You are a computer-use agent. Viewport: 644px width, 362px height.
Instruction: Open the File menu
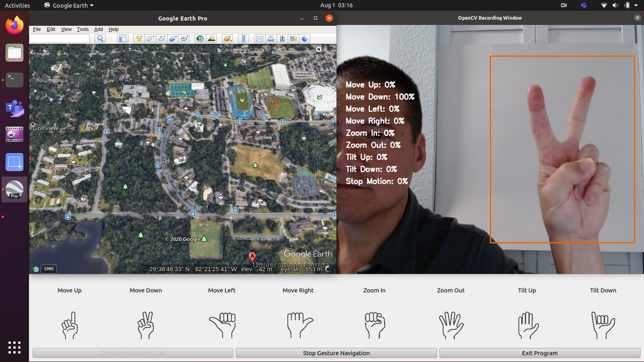coord(37,29)
